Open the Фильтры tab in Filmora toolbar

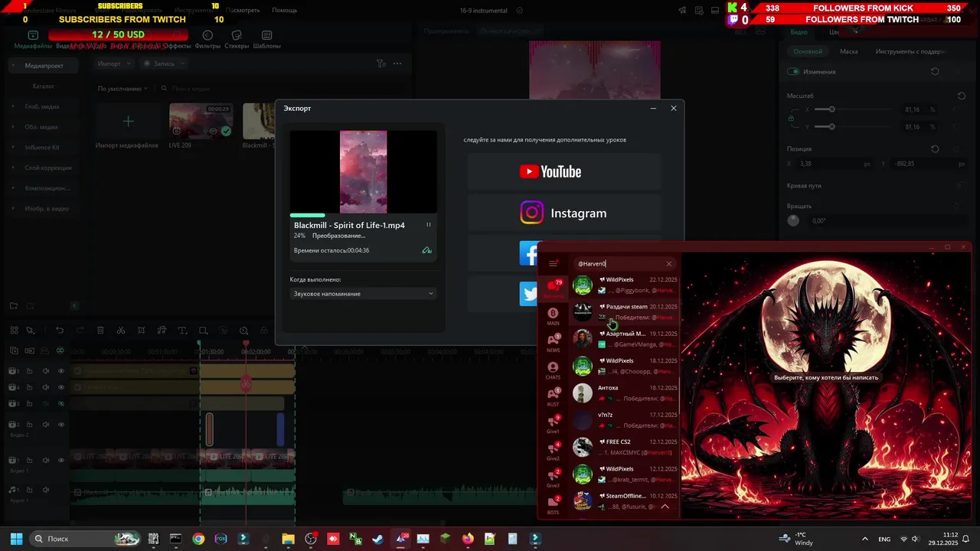point(207,40)
